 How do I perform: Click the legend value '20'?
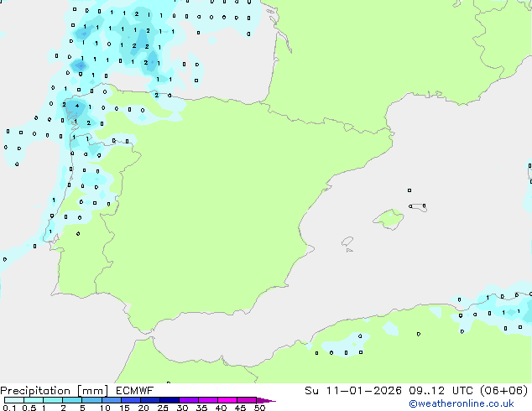[143, 408]
